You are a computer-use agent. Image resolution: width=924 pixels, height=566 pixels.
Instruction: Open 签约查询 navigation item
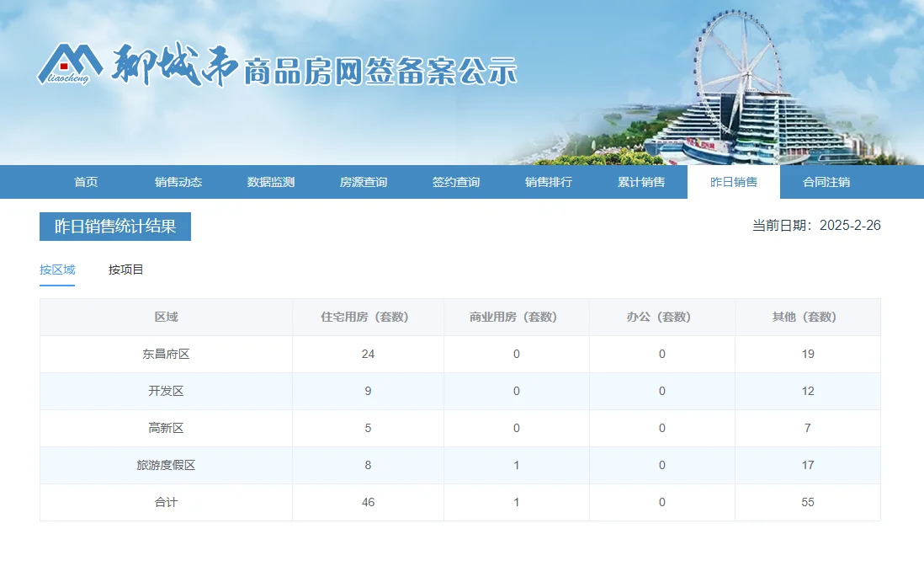coord(456,182)
